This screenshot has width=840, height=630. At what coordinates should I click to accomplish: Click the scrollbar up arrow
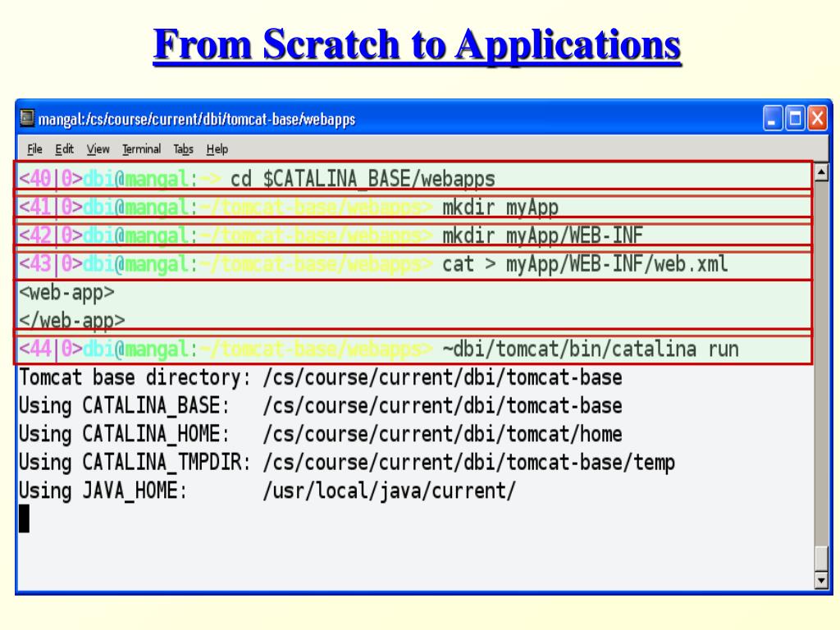(821, 172)
